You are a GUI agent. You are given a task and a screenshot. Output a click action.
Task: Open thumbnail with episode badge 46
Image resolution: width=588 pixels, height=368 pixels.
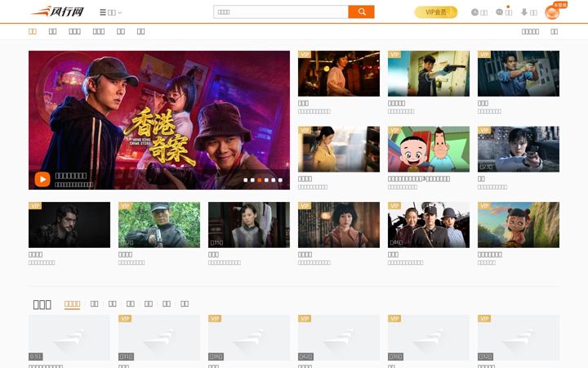click(x=429, y=225)
